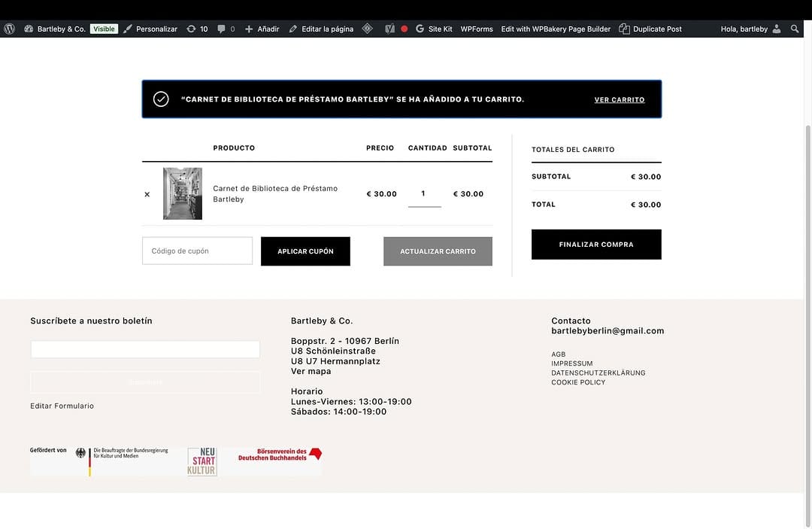Open the comments bubble icon
The width and height of the screenshot is (812, 529).
pos(221,29)
